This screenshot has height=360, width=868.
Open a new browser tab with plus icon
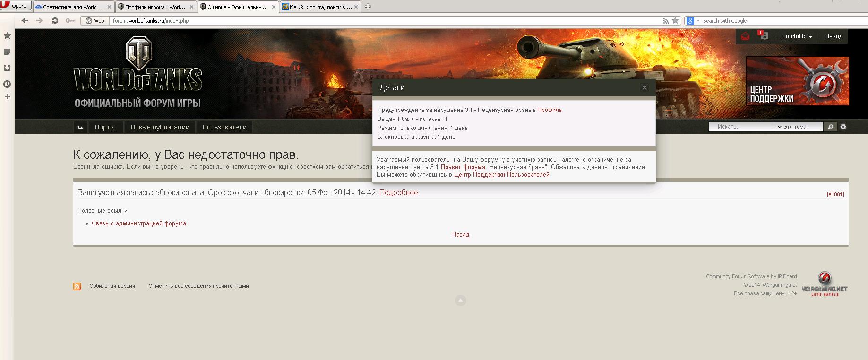[x=368, y=7]
